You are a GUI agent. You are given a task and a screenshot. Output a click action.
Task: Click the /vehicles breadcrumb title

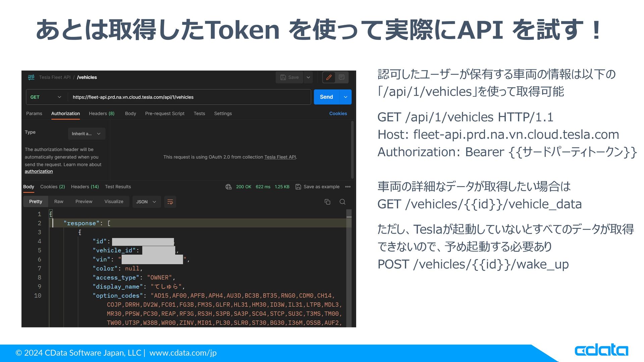(x=87, y=77)
